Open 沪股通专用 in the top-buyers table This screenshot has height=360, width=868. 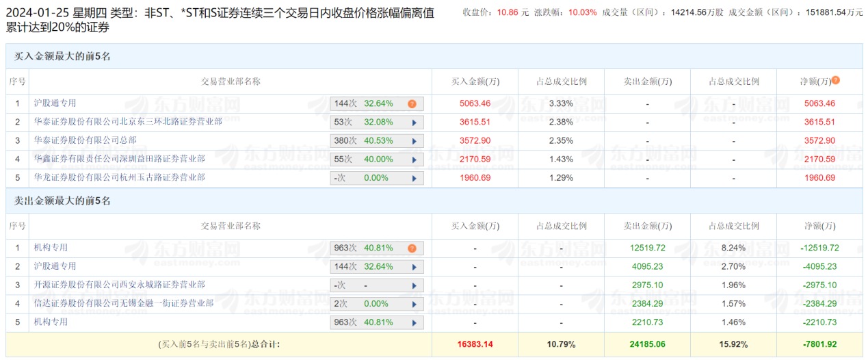click(55, 103)
